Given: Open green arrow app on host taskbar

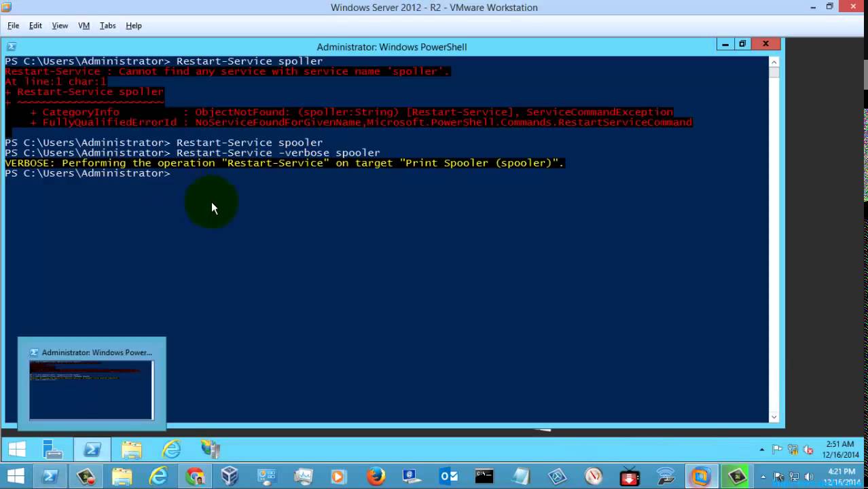Looking at the screenshot, I should pyautogui.click(x=737, y=477).
